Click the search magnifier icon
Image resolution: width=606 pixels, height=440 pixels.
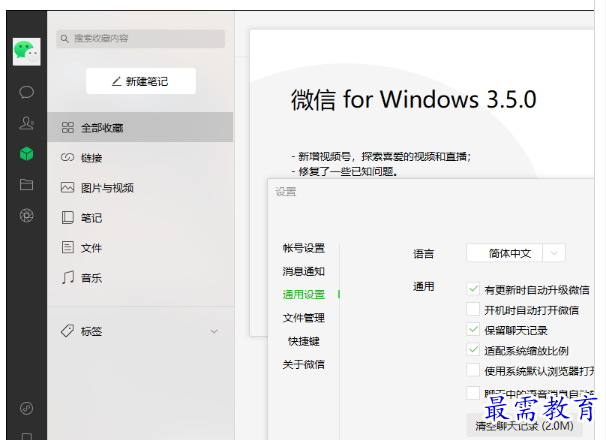[x=65, y=39]
